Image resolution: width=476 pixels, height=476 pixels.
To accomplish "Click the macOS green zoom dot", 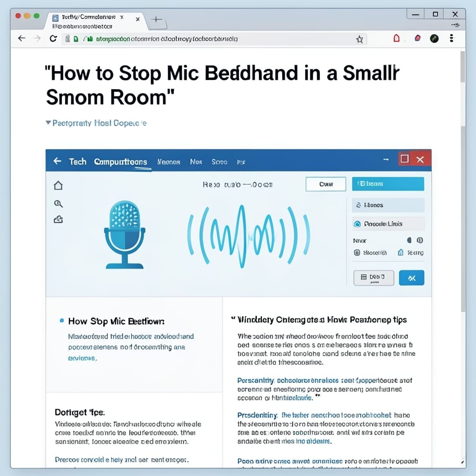I will point(36,16).
